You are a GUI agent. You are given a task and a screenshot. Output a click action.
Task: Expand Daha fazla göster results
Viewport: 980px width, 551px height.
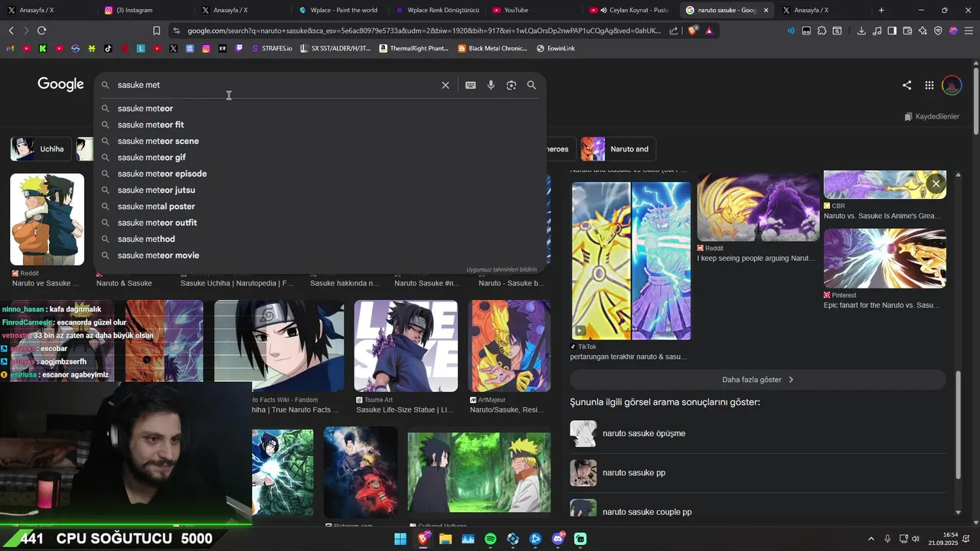[757, 380]
